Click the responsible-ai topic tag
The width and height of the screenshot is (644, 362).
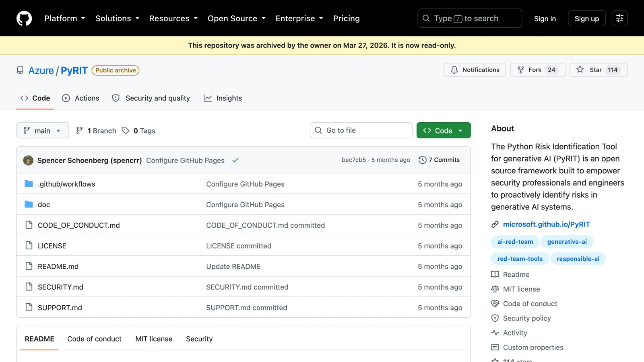coord(578,259)
